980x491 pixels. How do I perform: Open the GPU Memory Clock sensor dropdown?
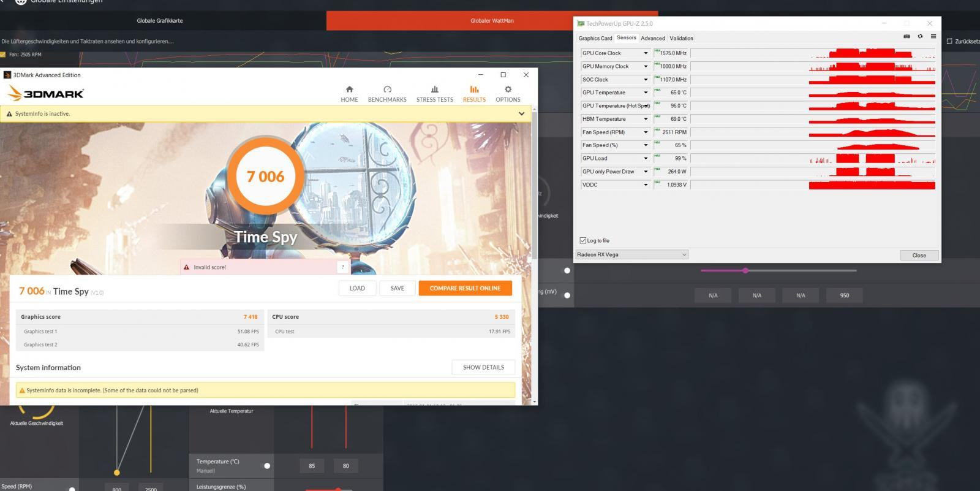coord(646,66)
